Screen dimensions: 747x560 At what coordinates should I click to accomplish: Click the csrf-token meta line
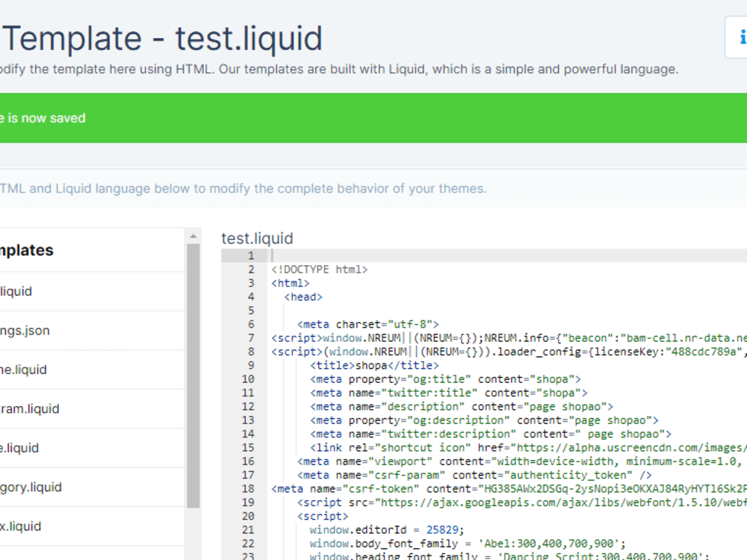509,489
